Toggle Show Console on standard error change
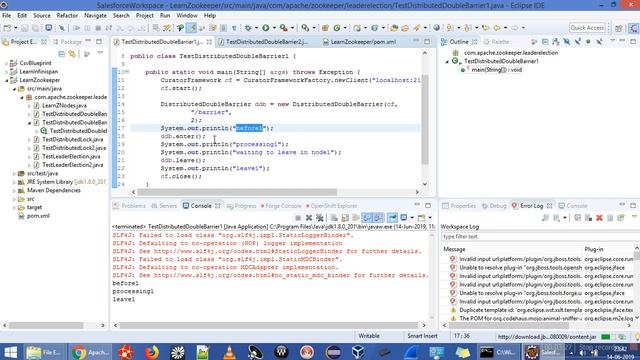Viewport: 640px width, 360px height. coord(378,218)
